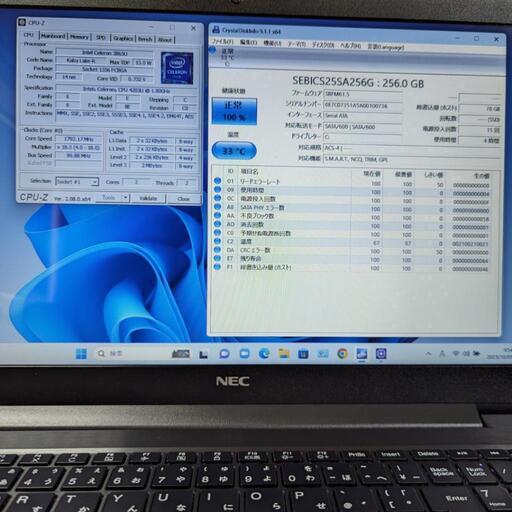This screenshot has height=512, width=512.
Task: Click the 正常 100% health status button
Action: [234, 111]
